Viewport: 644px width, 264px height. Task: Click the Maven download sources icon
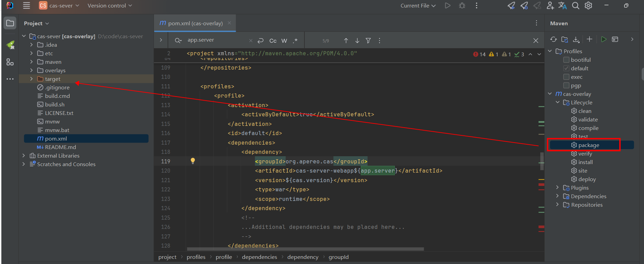click(576, 39)
